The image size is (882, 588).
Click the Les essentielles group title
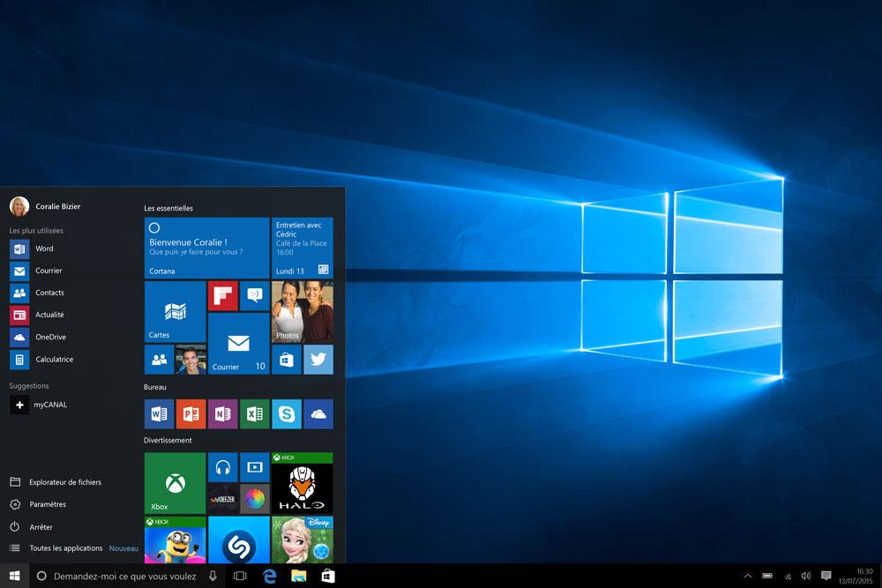168,209
